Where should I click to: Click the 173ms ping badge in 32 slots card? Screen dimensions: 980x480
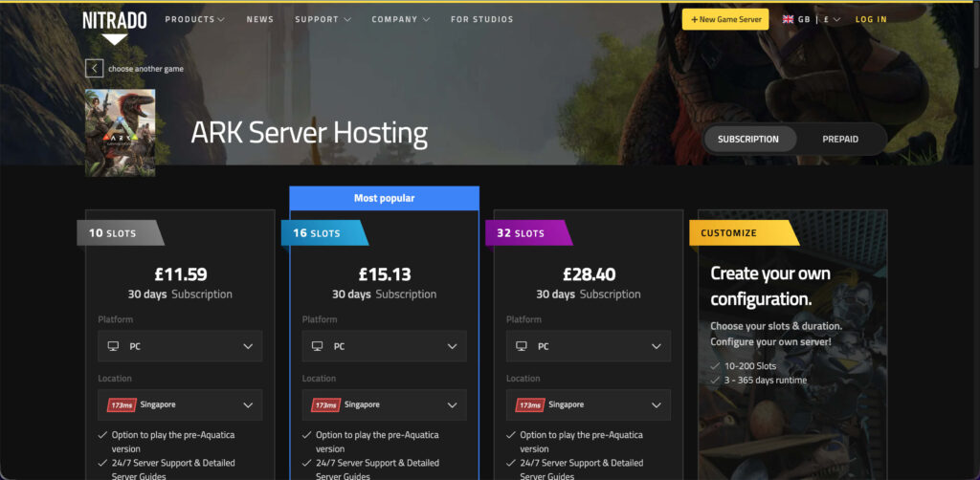[530, 405]
